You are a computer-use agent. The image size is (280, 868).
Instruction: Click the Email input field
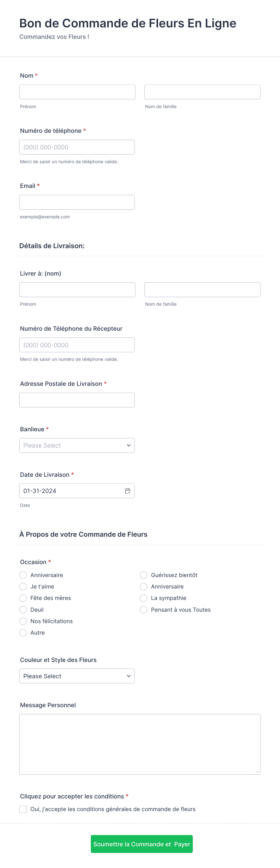(77, 202)
